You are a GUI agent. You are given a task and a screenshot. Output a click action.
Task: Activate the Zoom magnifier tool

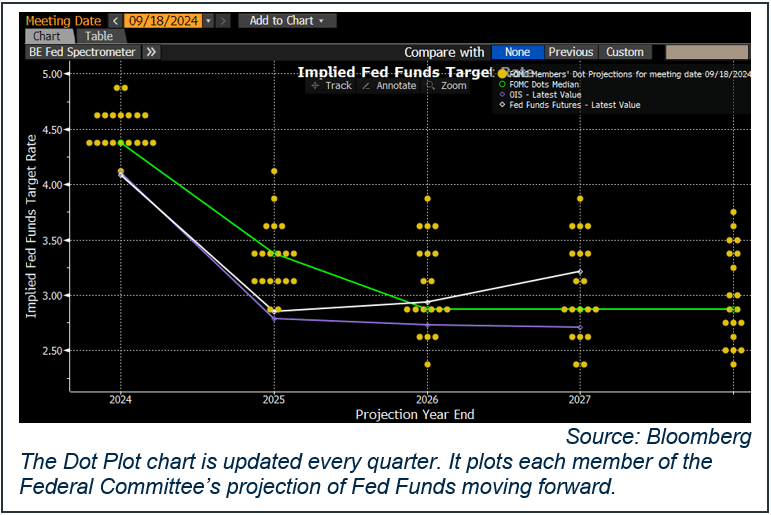[446, 86]
